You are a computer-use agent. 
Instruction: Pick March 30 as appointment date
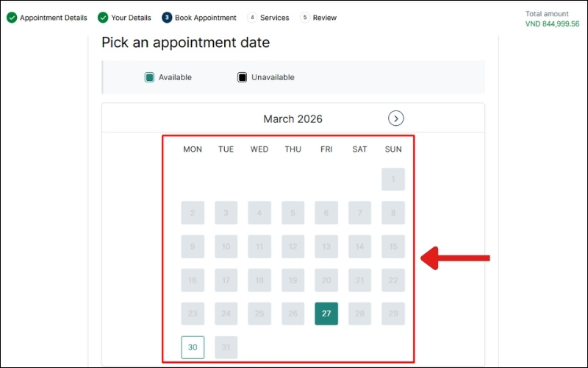point(193,347)
